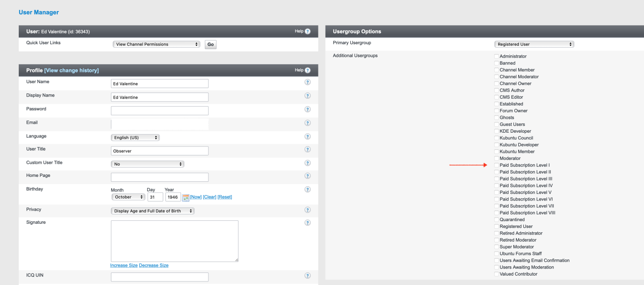644x285 pixels.
Task: Open the Custom User Title dropdown
Action: click(148, 164)
